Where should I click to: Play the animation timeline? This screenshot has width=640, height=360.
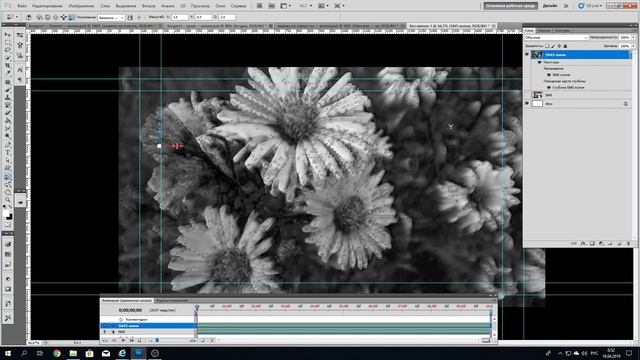[123, 340]
